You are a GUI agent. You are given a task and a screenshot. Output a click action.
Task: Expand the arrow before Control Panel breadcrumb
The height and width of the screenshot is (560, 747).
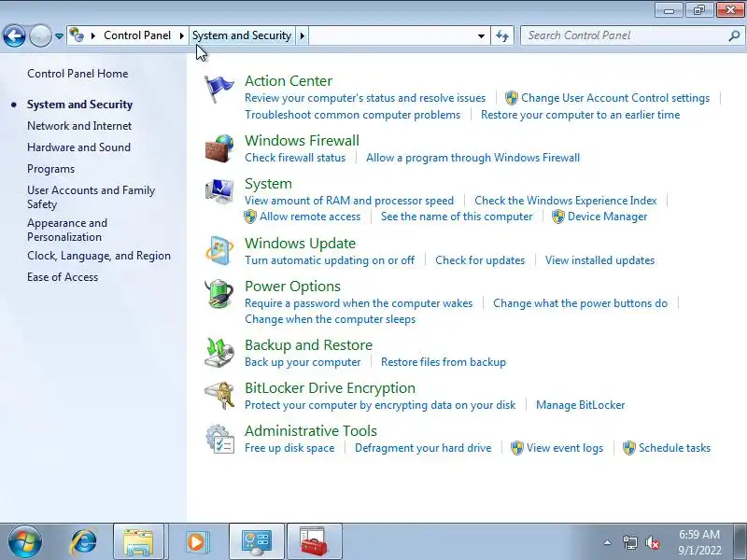[x=92, y=35]
